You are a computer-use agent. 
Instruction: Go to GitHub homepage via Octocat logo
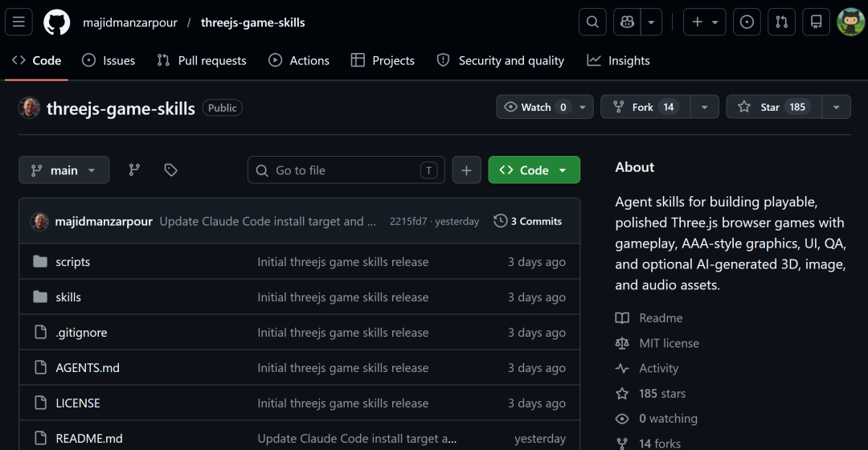pos(56,22)
